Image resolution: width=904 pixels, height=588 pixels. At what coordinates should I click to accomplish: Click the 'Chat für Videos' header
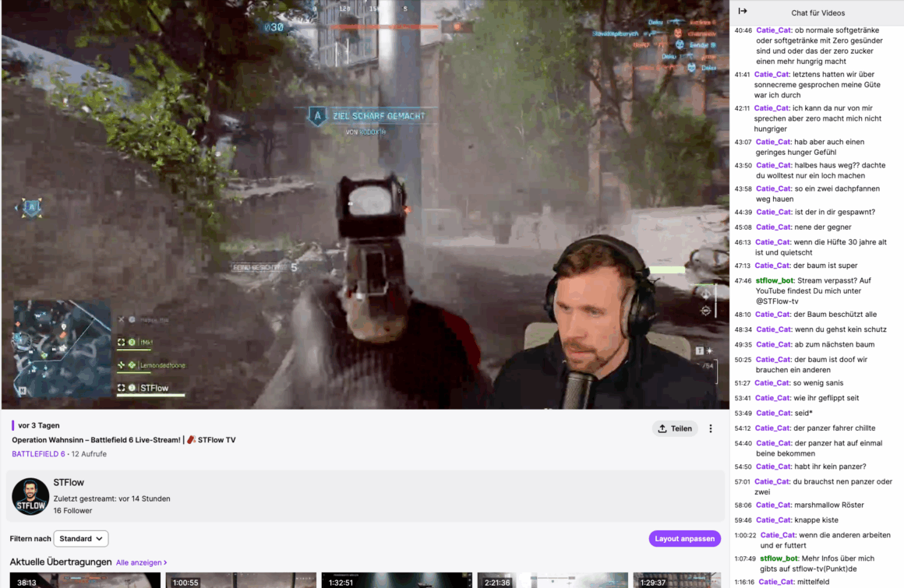tap(817, 12)
